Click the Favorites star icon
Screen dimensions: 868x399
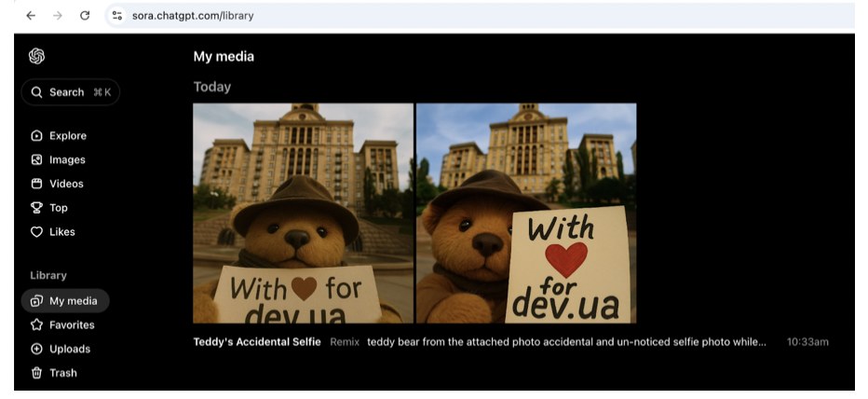[x=36, y=324]
